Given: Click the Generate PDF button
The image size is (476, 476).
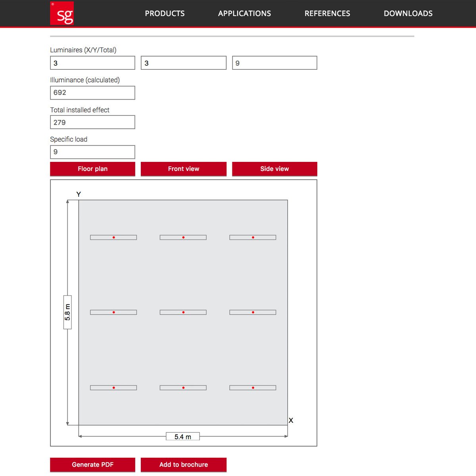Looking at the screenshot, I should [92, 464].
